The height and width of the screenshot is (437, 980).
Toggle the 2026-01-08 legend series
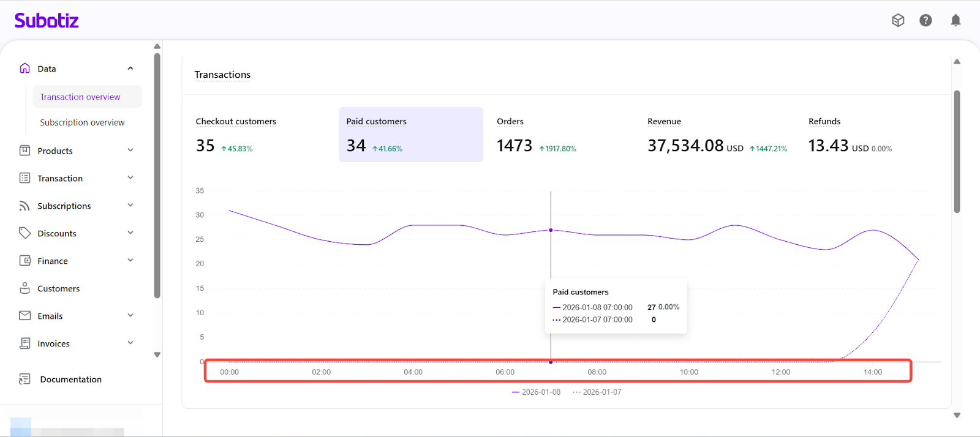(536, 392)
